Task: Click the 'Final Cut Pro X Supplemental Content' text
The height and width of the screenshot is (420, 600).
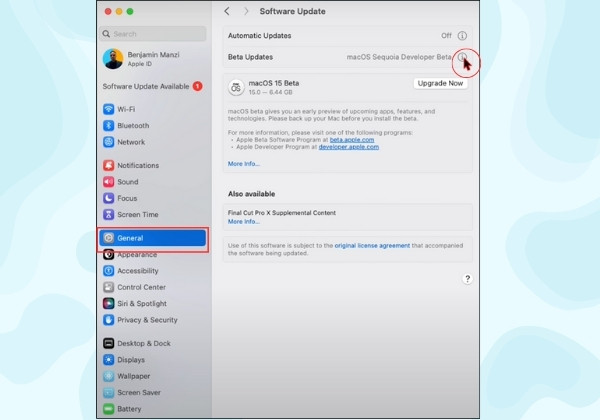Action: click(x=282, y=213)
